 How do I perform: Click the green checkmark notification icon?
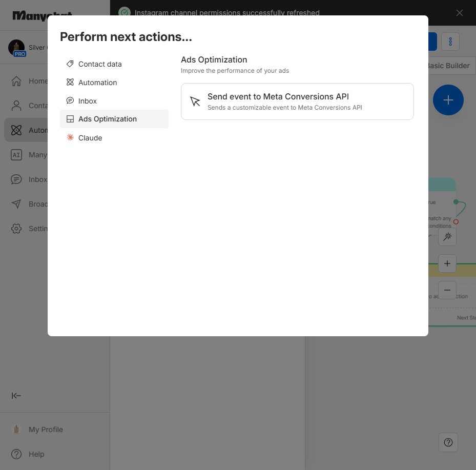pyautogui.click(x=125, y=12)
